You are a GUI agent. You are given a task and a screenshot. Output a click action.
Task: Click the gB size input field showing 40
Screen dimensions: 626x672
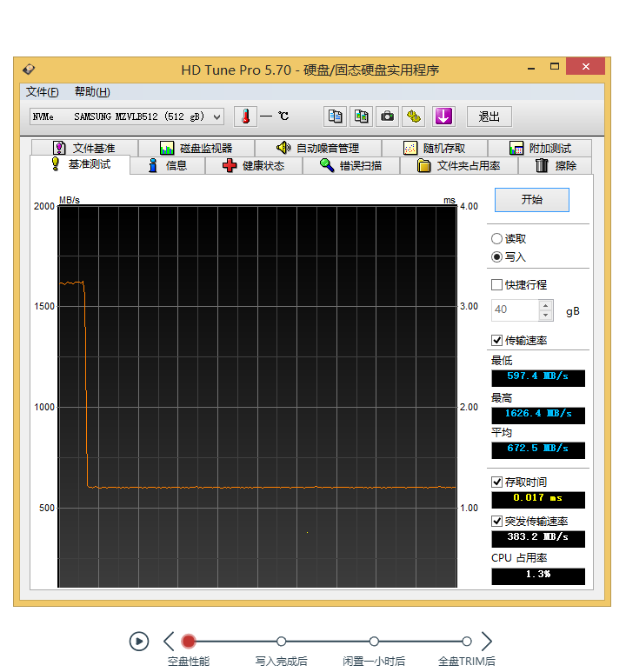tap(515, 310)
